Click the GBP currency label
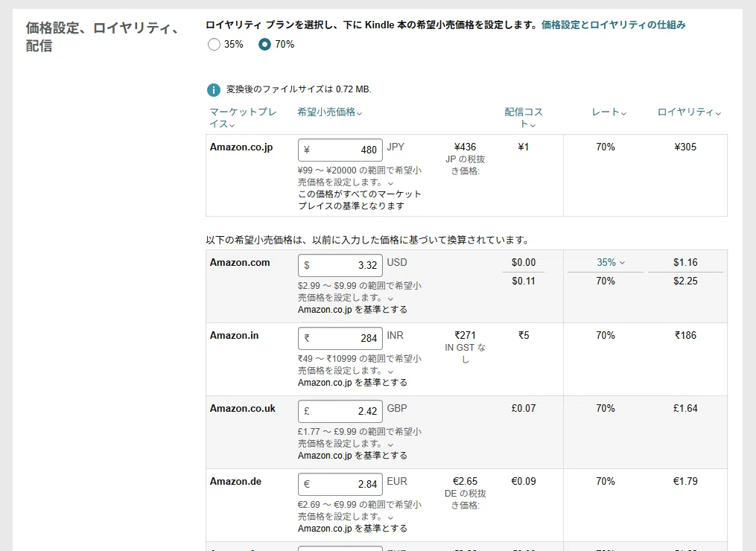This screenshot has width=756, height=551. point(397,408)
